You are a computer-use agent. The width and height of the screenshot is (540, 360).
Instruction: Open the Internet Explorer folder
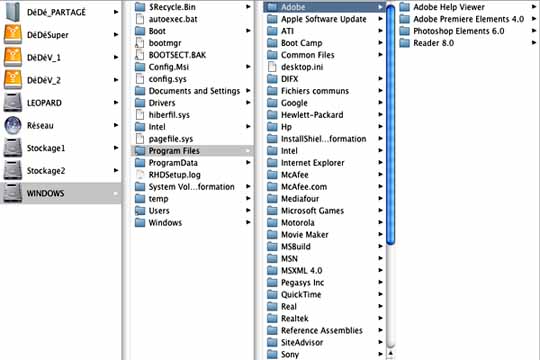[313, 163]
